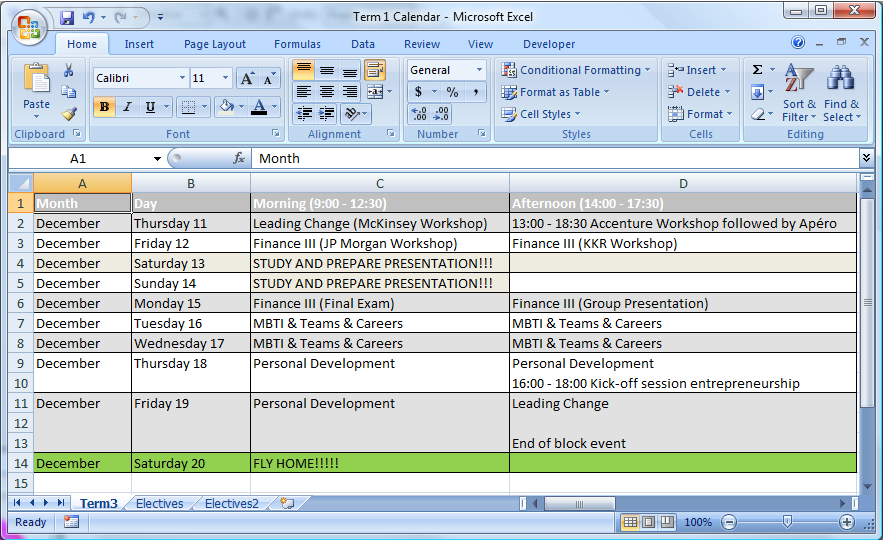This screenshot has width=883, height=540.
Task: Click the Paste clipboard icon
Action: [x=37, y=78]
